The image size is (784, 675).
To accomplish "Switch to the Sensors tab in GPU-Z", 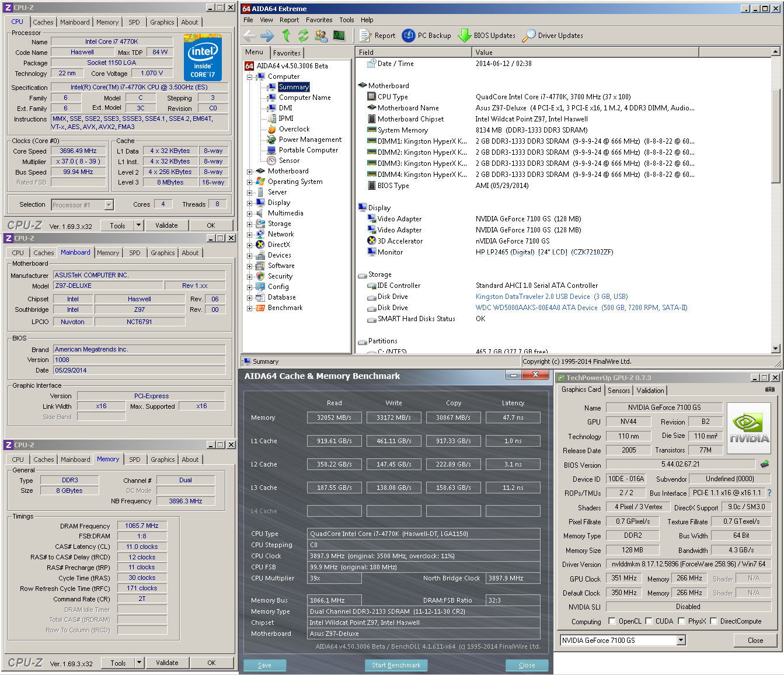I will click(619, 391).
